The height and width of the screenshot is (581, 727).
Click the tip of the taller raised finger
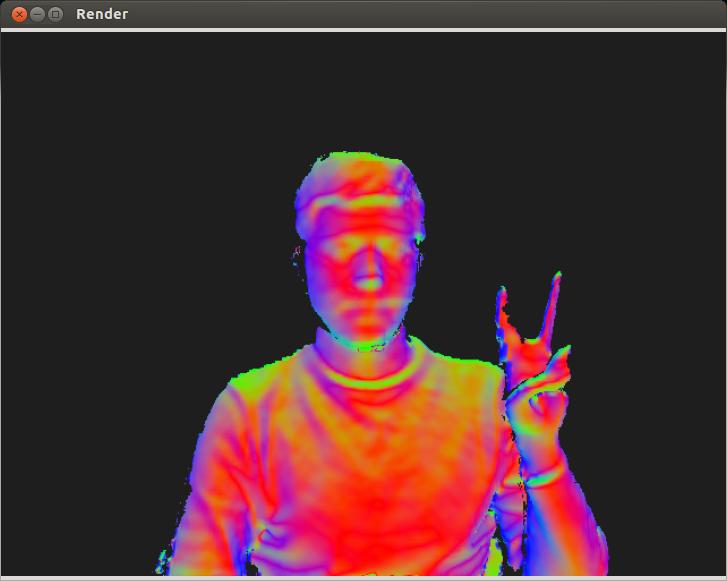pos(556,280)
